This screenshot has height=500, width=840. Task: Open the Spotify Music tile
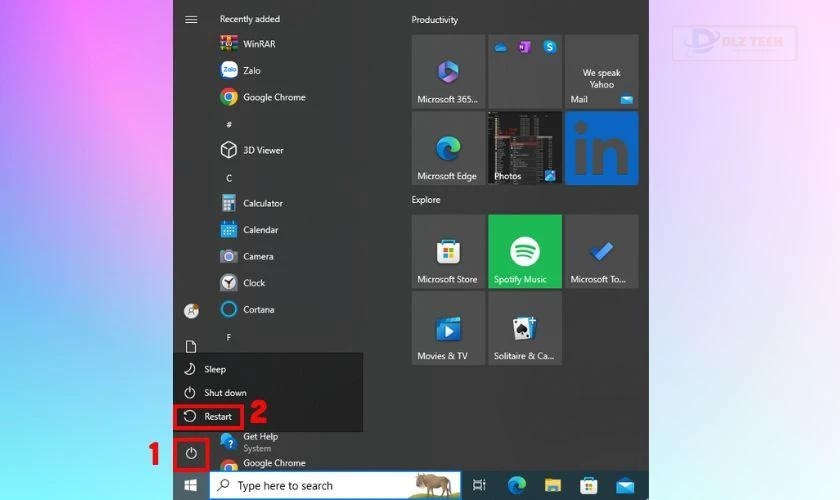coord(524,251)
